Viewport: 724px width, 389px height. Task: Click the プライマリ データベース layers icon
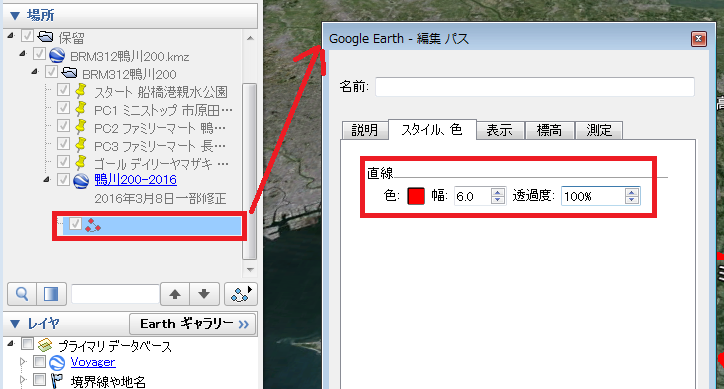[x=45, y=345]
